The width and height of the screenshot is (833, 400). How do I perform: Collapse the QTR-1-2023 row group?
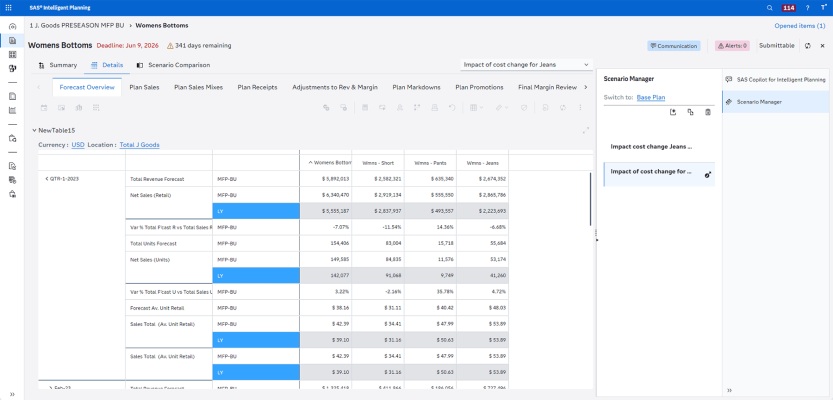(48, 178)
